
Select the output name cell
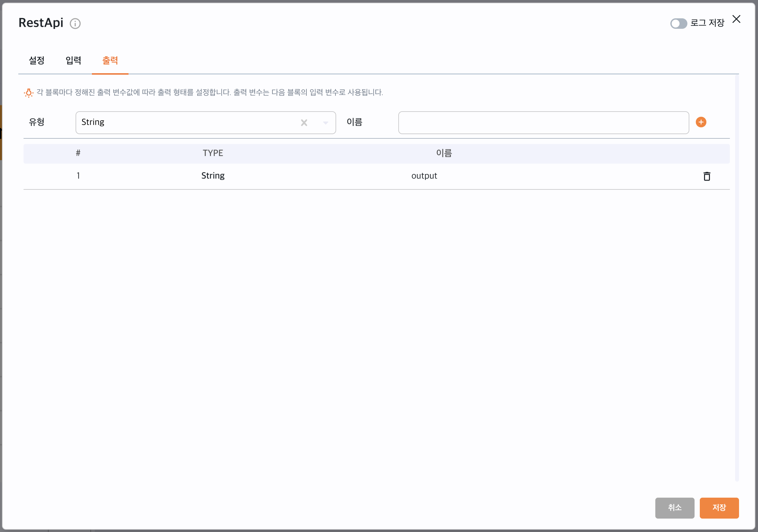click(x=424, y=176)
